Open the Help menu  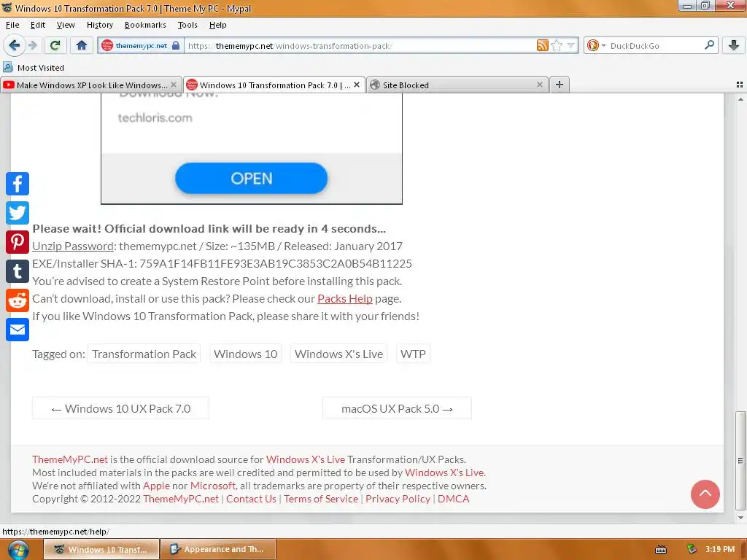coord(217,25)
